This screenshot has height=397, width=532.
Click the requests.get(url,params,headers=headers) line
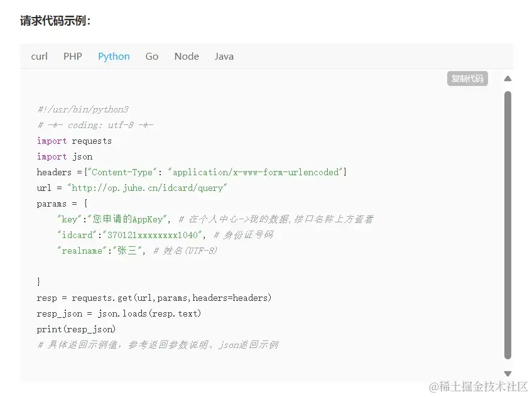click(154, 298)
